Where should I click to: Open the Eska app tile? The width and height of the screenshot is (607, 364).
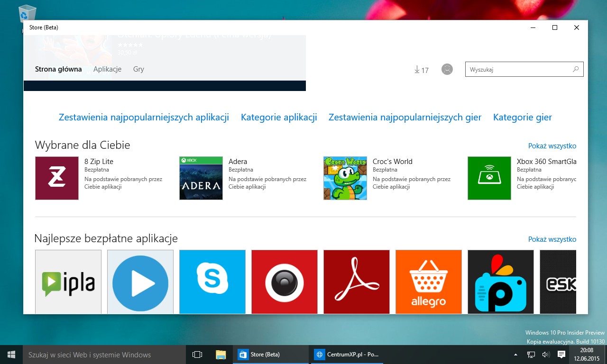[558, 282]
